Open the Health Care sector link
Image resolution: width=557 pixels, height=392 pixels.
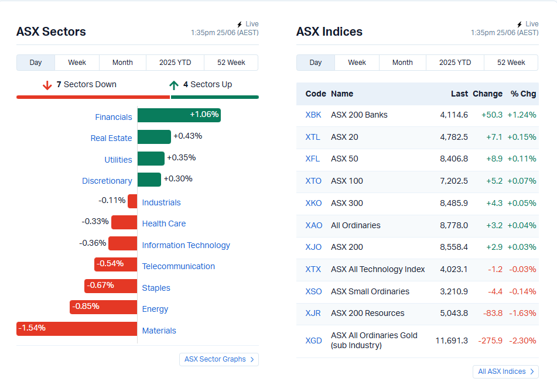pos(164,223)
